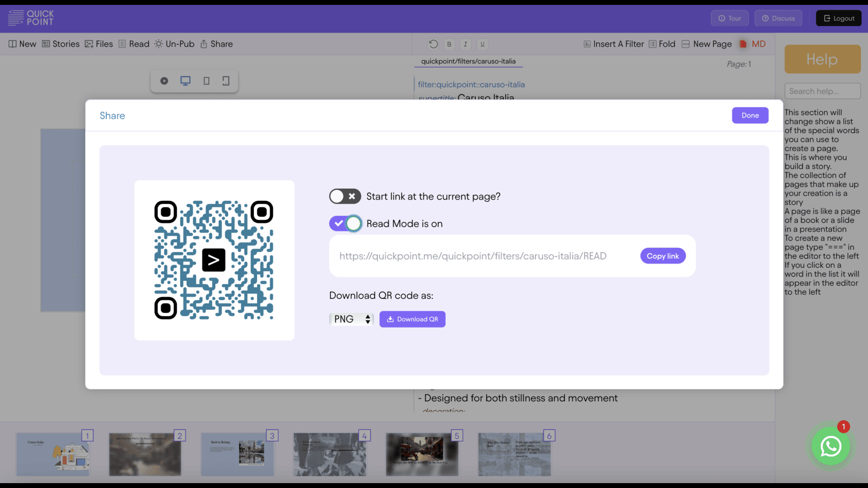Click the Copy link button
This screenshot has height=488, width=868.
coord(663,256)
